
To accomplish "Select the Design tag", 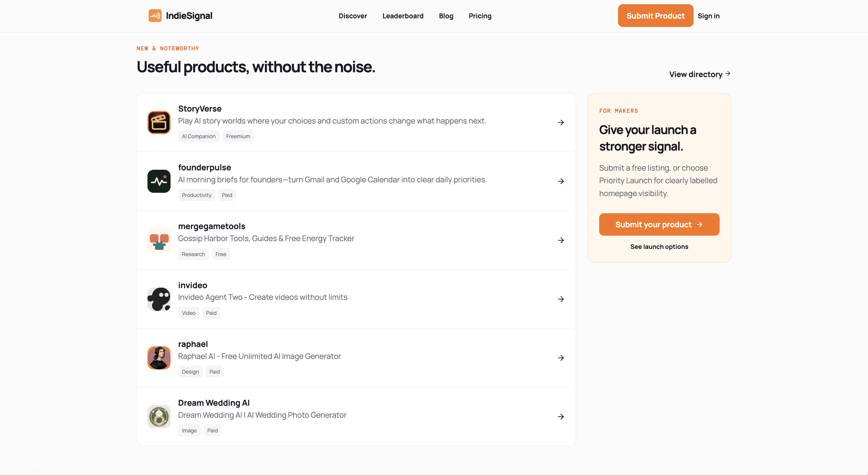I will pos(190,372).
